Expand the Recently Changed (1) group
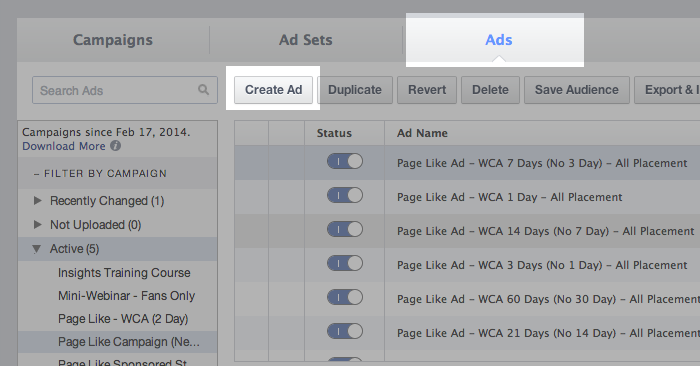Image resolution: width=700 pixels, height=366 pixels. click(38, 201)
